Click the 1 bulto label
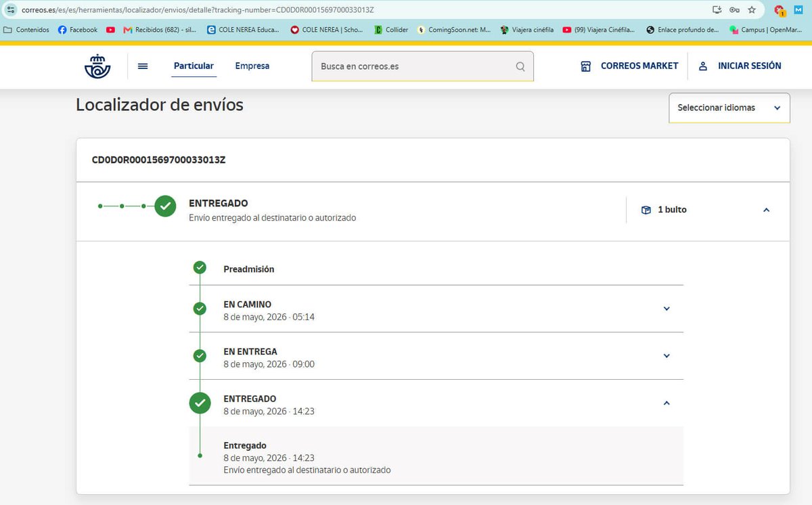The height and width of the screenshot is (505, 812). pos(673,210)
